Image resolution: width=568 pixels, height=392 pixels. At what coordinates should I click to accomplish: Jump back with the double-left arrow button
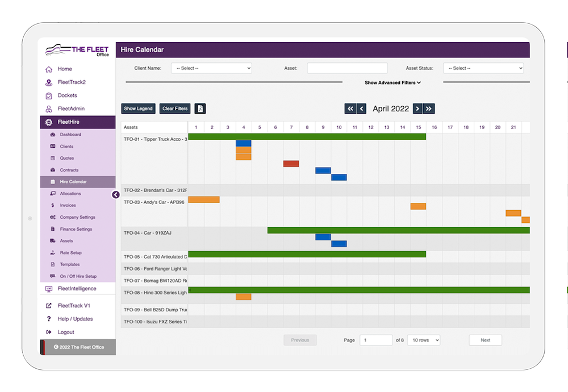350,109
